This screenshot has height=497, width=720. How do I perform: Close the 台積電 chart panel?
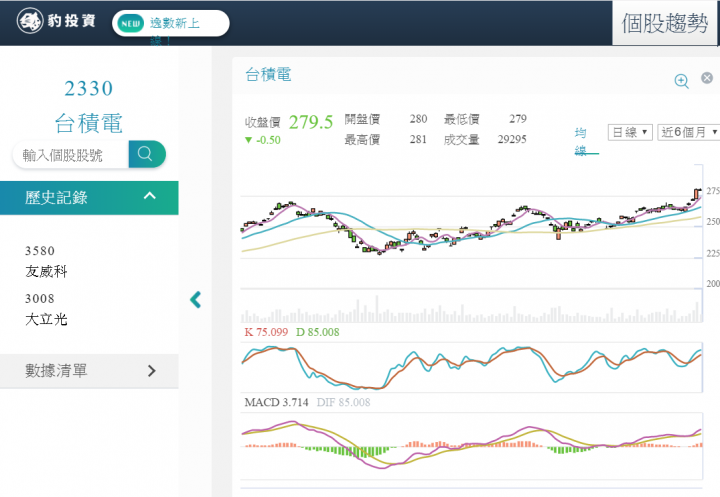pyautogui.click(x=707, y=78)
